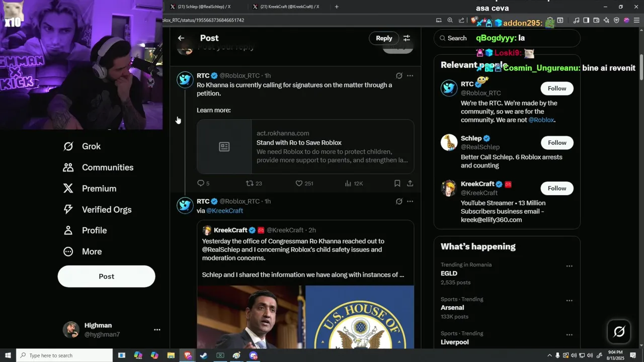Reply to petition post with 5 comments
Screen dimensions: 644x362
[x=203, y=184]
